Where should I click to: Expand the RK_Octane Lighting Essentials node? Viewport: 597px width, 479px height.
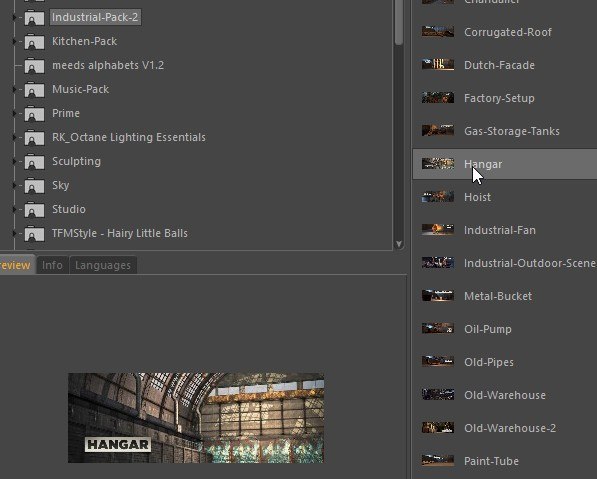point(14,137)
